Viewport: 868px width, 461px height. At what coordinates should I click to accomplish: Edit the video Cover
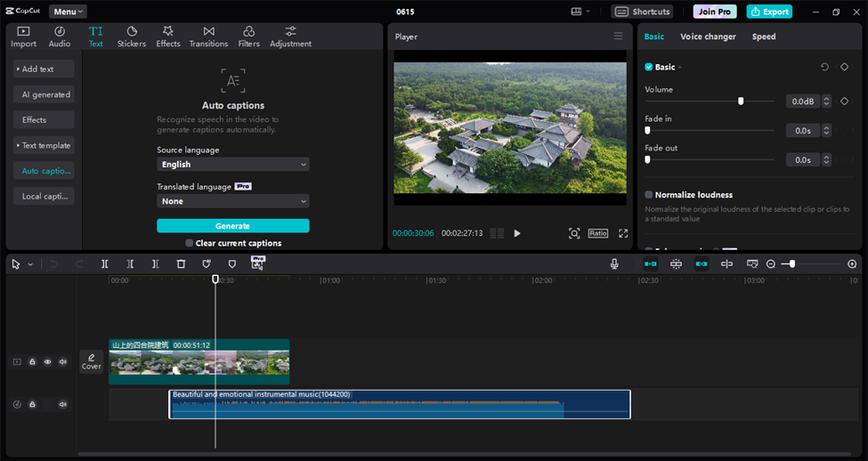[92, 362]
